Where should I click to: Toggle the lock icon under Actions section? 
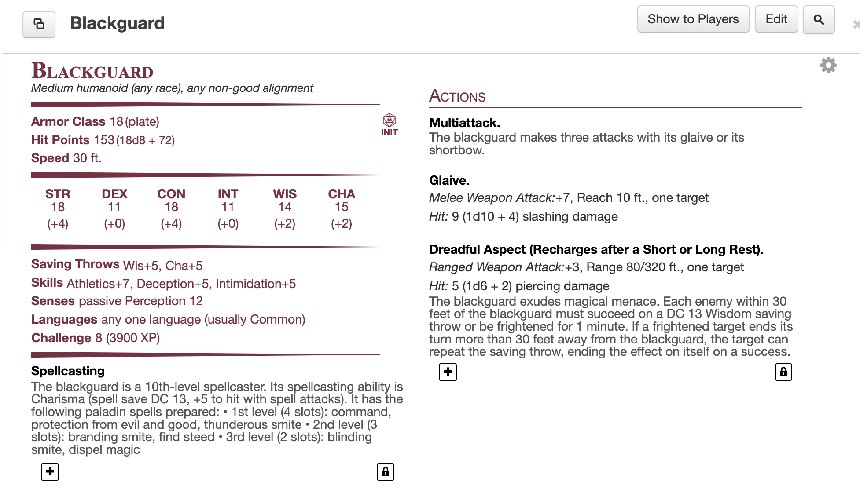point(783,372)
